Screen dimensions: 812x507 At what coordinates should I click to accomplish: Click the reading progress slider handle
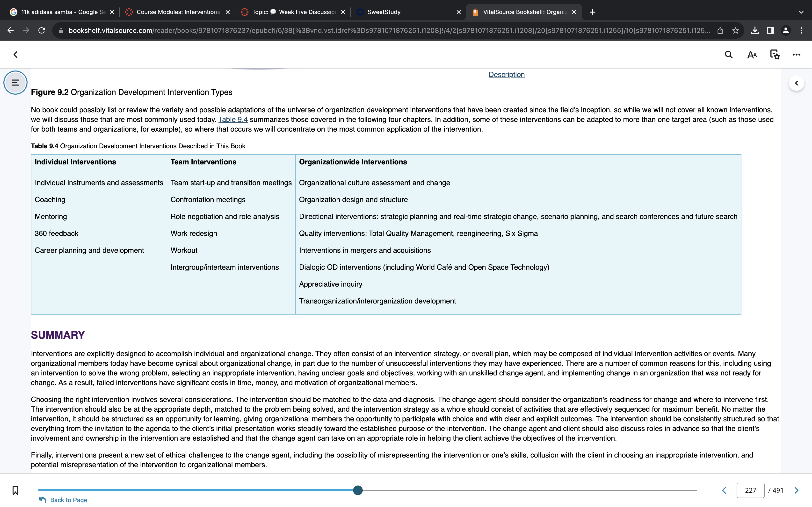pos(358,490)
